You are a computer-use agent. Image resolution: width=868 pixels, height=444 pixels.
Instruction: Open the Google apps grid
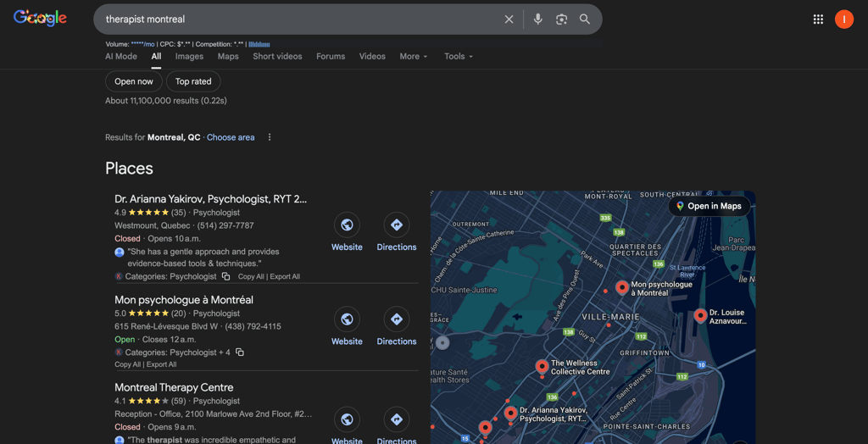(x=818, y=19)
